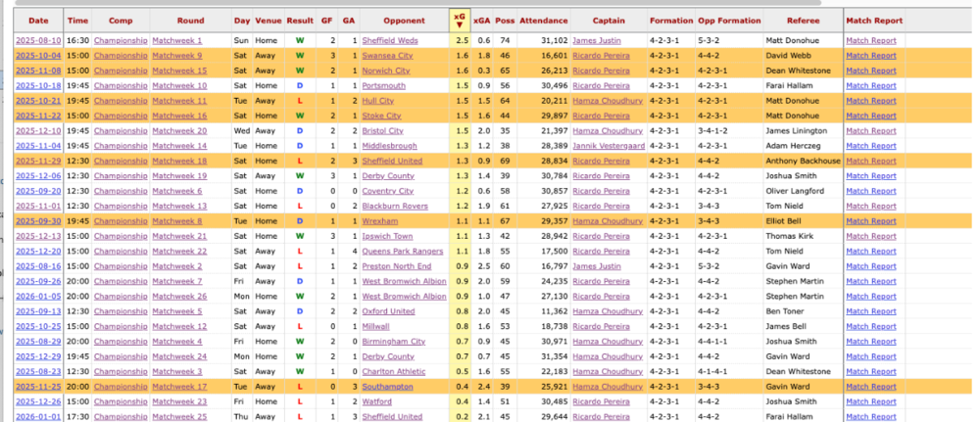Screen dimensions: 980x422
Task: Open Matchweek 9 round link
Action: pyautogui.click(x=177, y=56)
